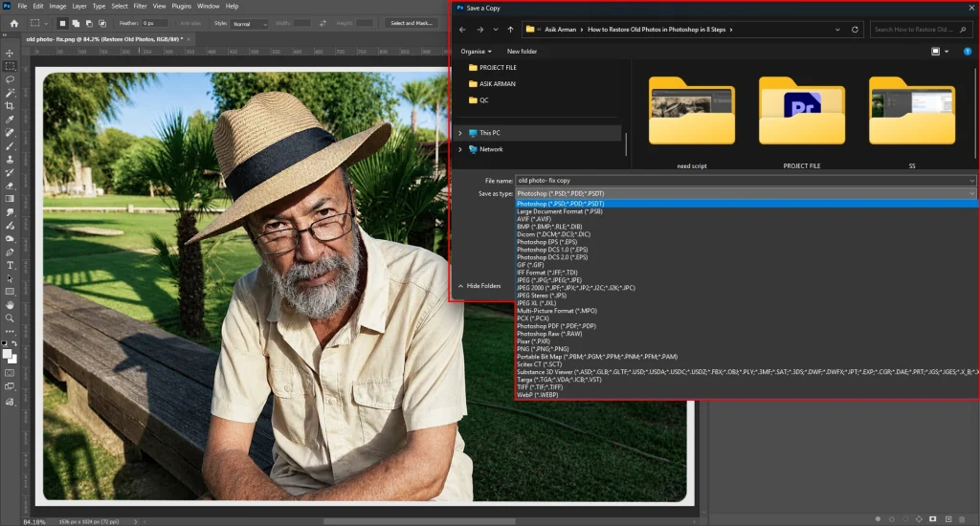
Task: Choose New selection mode
Action: [62, 23]
